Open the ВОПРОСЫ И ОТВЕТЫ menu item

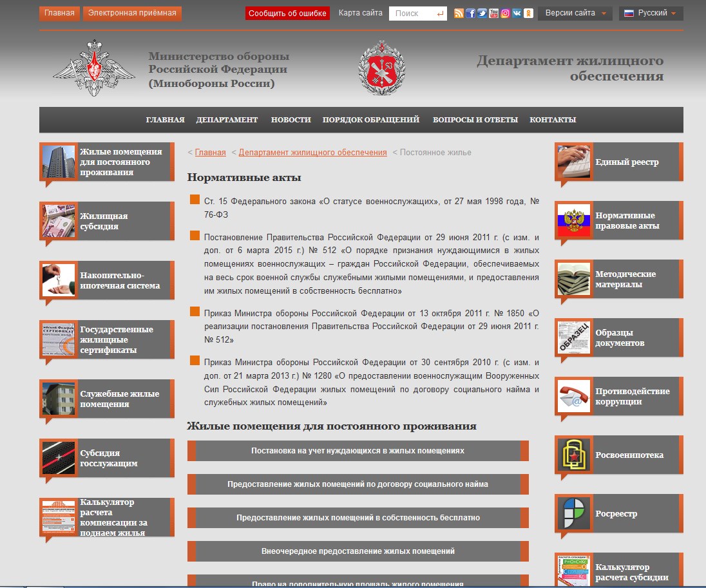pyautogui.click(x=475, y=120)
